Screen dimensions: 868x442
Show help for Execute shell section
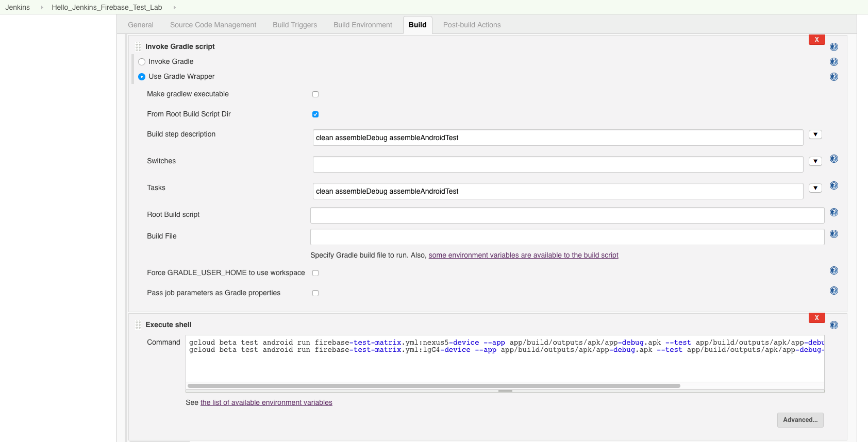pos(834,325)
